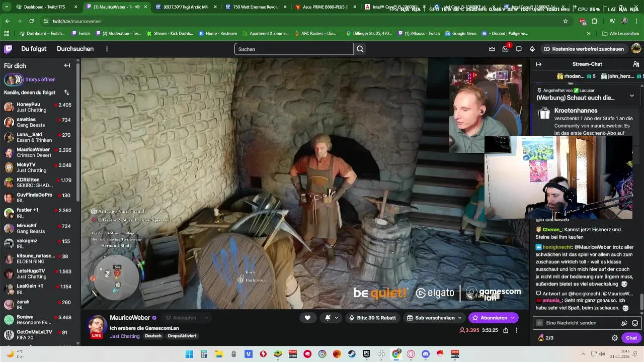644x362 pixels.
Task: Open chat settings gear
Action: [x=615, y=338]
